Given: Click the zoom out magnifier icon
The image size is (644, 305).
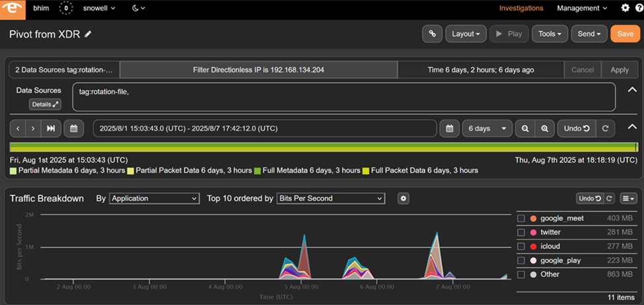Looking at the screenshot, I should coord(525,128).
